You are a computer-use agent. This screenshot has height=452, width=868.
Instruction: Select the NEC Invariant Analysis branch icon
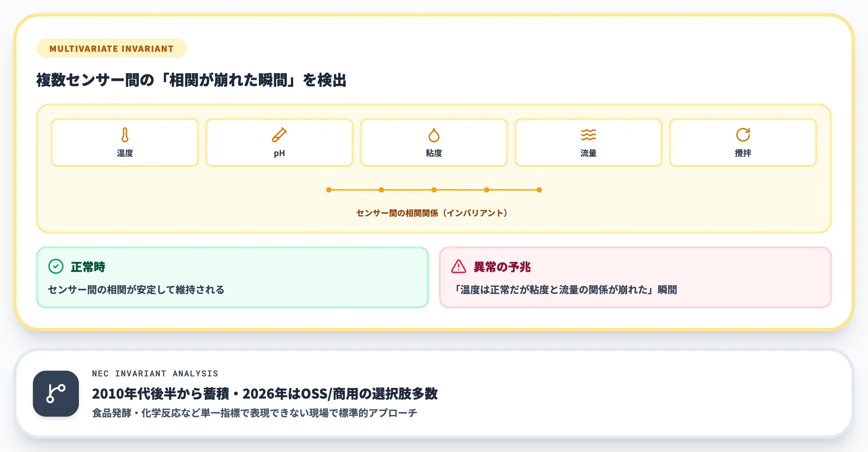coord(56,392)
